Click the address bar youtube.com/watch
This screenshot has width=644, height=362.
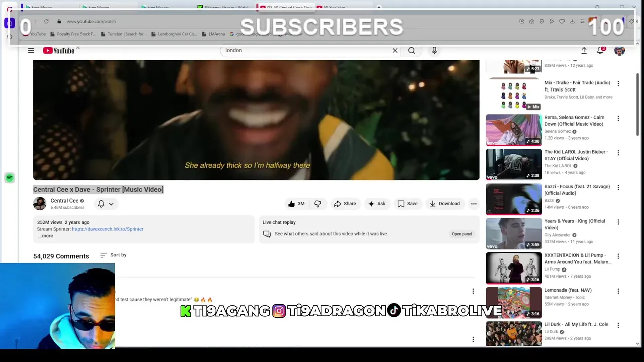point(91,21)
